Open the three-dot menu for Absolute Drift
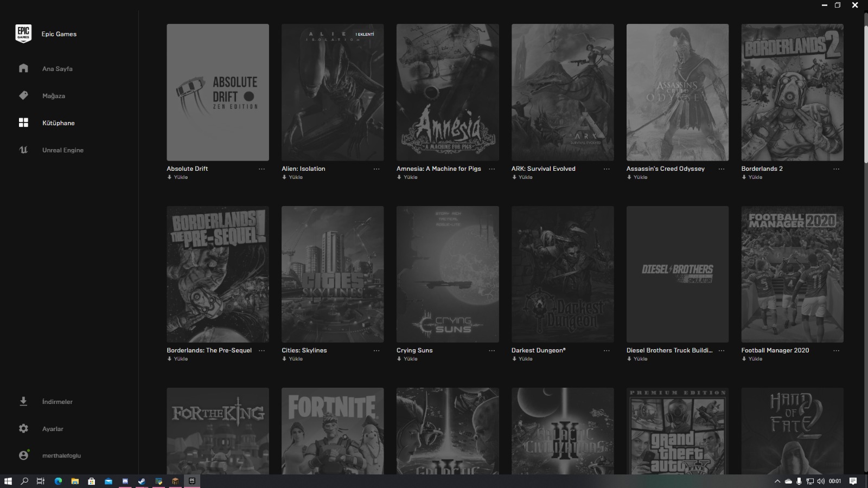This screenshot has width=868, height=488. pyautogui.click(x=262, y=169)
